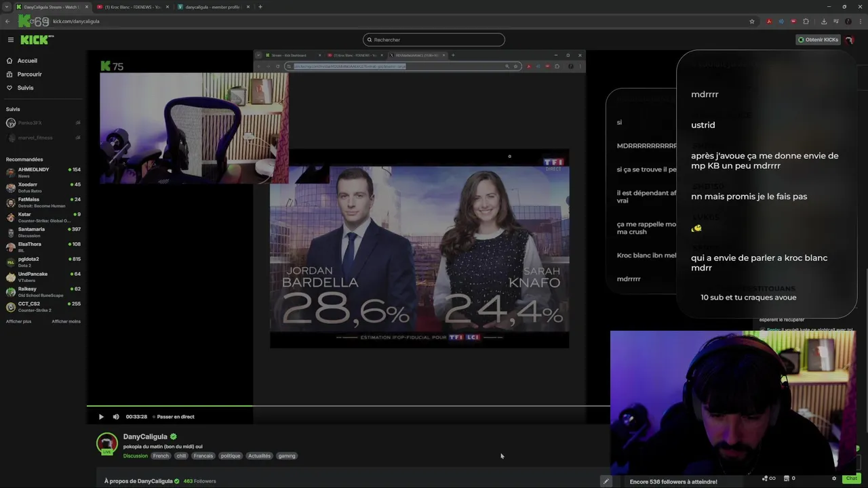Screen dimensions: 868x488
Task: Select the politique tag
Action: 231,456
